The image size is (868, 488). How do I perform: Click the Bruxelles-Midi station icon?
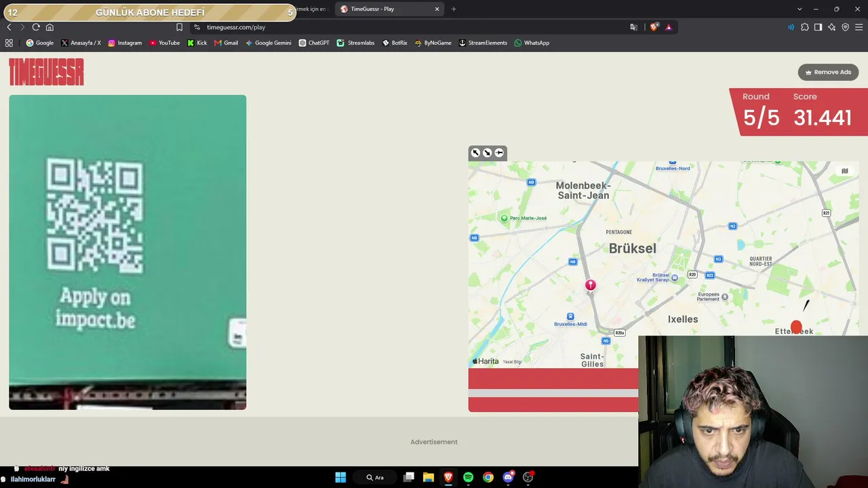pos(570,316)
